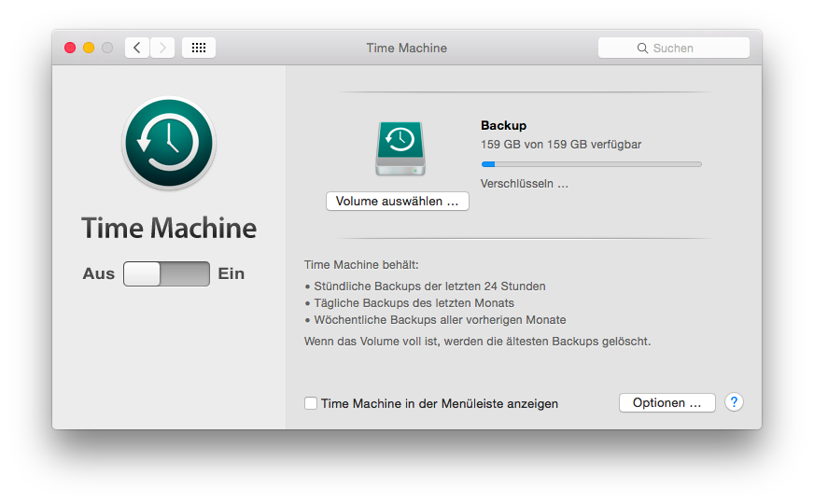Click the 'Backup' volume name
814x504 pixels.
[503, 126]
